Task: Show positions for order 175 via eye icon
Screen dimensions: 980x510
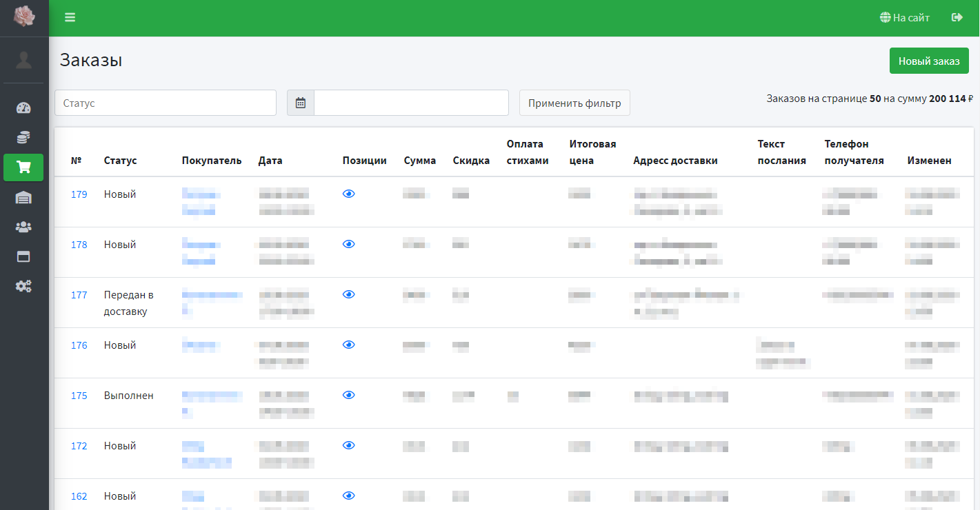Action: click(349, 395)
